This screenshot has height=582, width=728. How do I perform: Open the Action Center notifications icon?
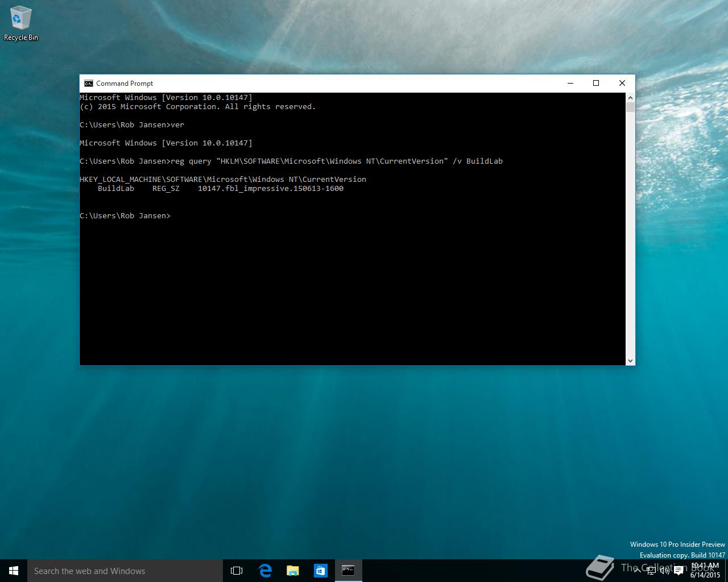coord(679,571)
